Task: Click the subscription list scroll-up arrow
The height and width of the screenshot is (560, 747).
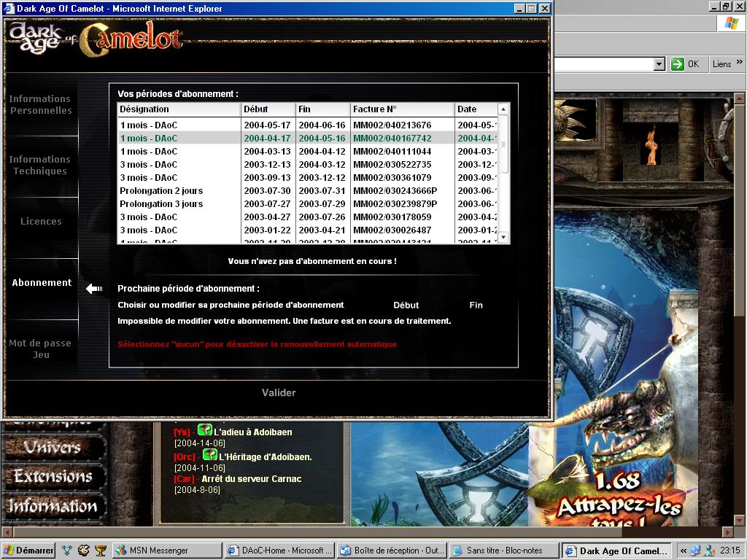Action: point(503,109)
